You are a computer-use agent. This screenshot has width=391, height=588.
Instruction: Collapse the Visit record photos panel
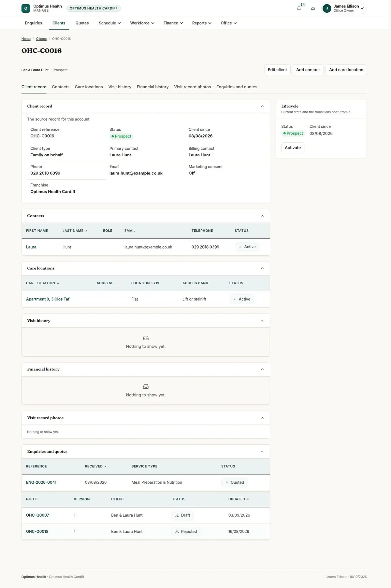tap(262, 418)
